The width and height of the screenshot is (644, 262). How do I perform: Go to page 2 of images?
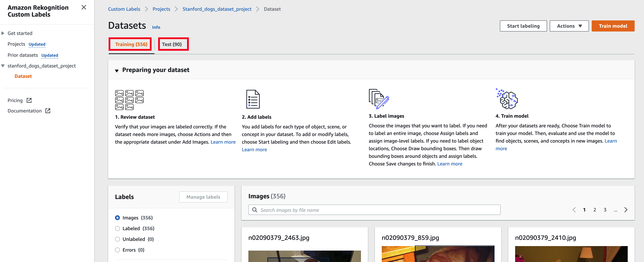pyautogui.click(x=594, y=210)
